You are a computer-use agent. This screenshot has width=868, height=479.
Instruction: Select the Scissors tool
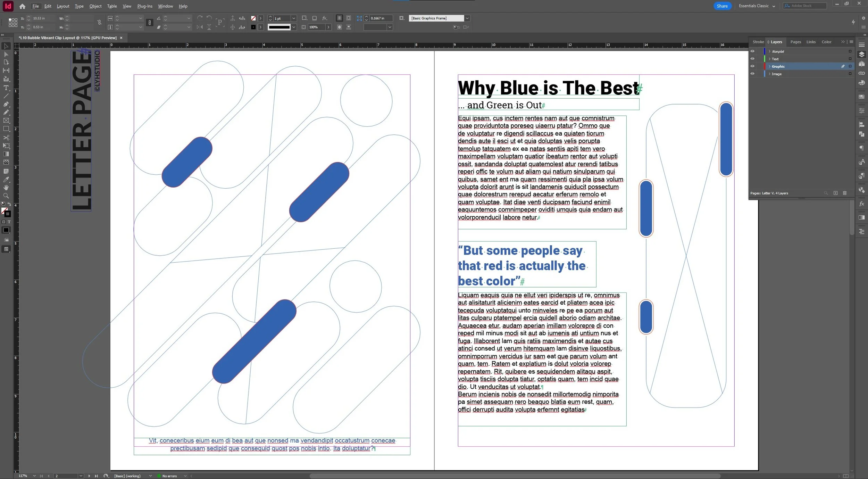(x=6, y=138)
